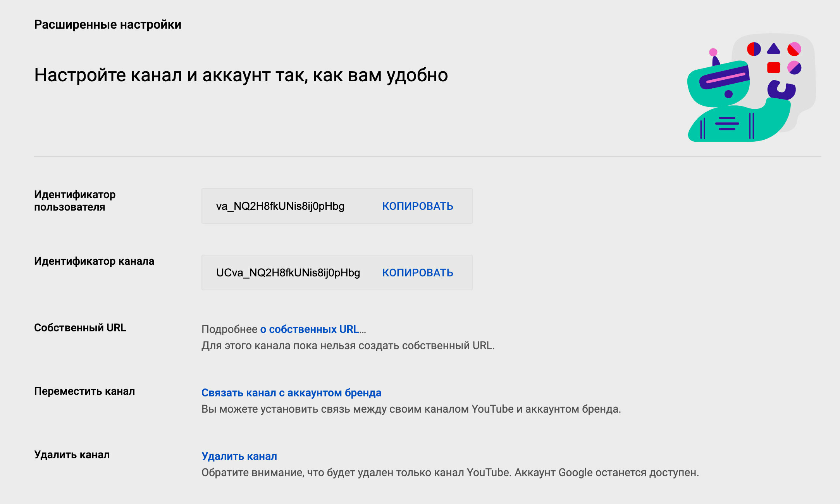Click text 'Обратите внимание, что будет удален только канал YouTube...'
840x504 pixels.
[x=450, y=472]
